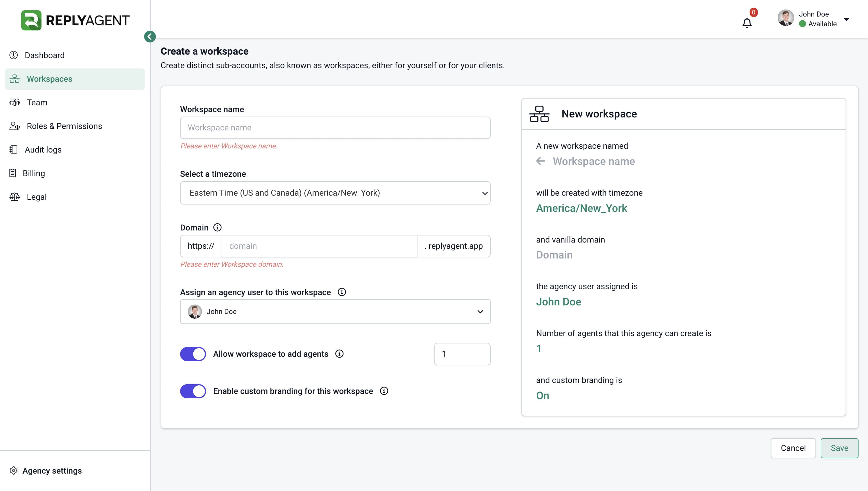Collapse sidebar with green arrow button

150,36
